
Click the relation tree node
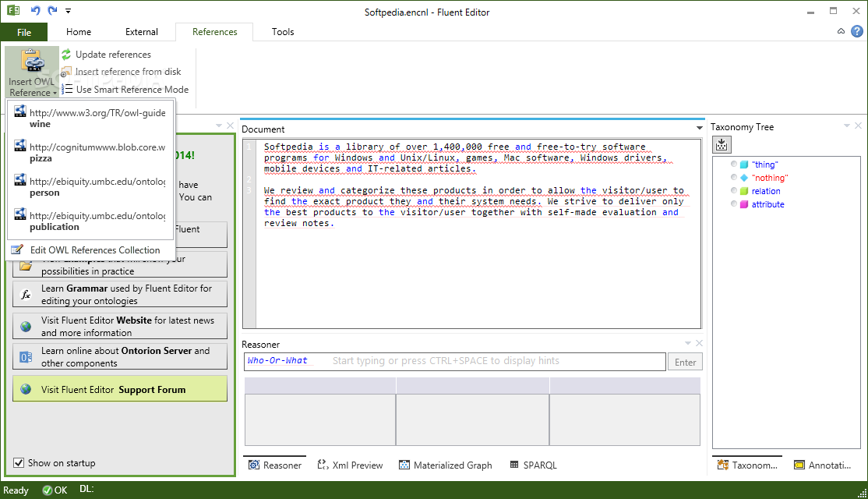coord(766,191)
